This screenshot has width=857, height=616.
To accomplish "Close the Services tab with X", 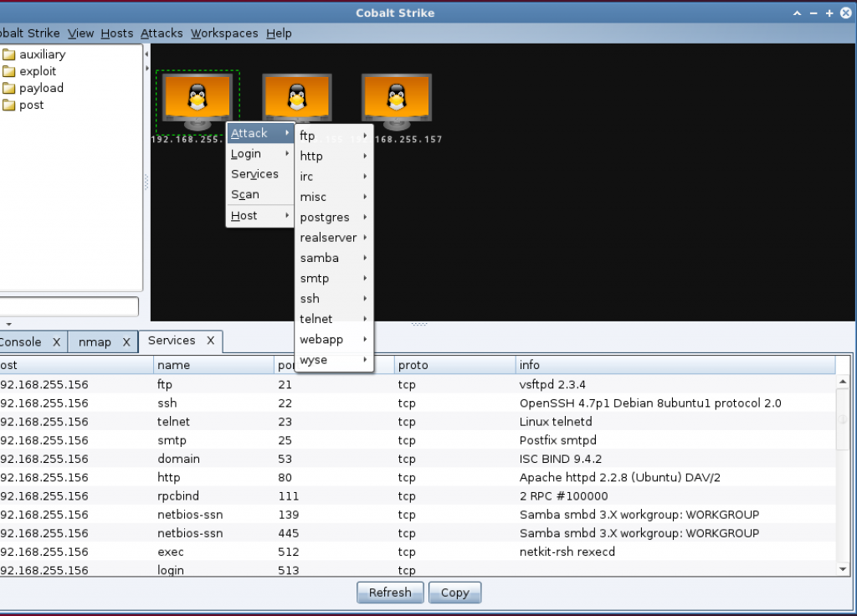I will click(x=211, y=341).
